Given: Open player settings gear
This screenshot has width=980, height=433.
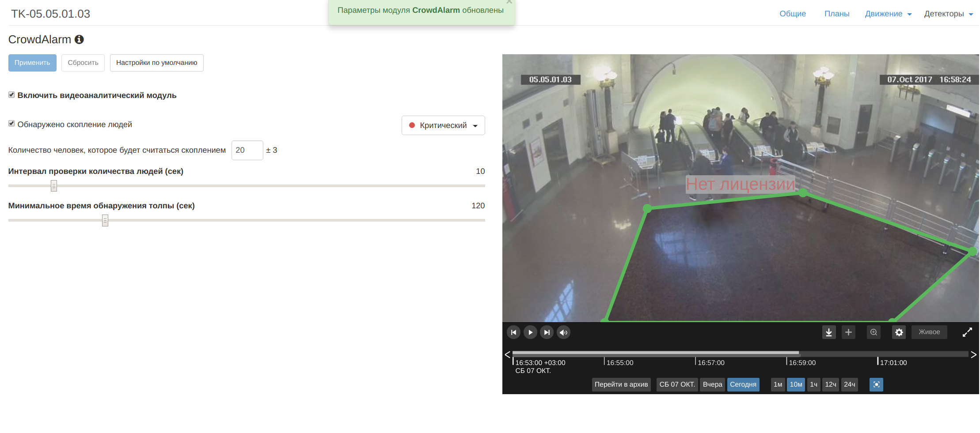Looking at the screenshot, I should coord(899,332).
